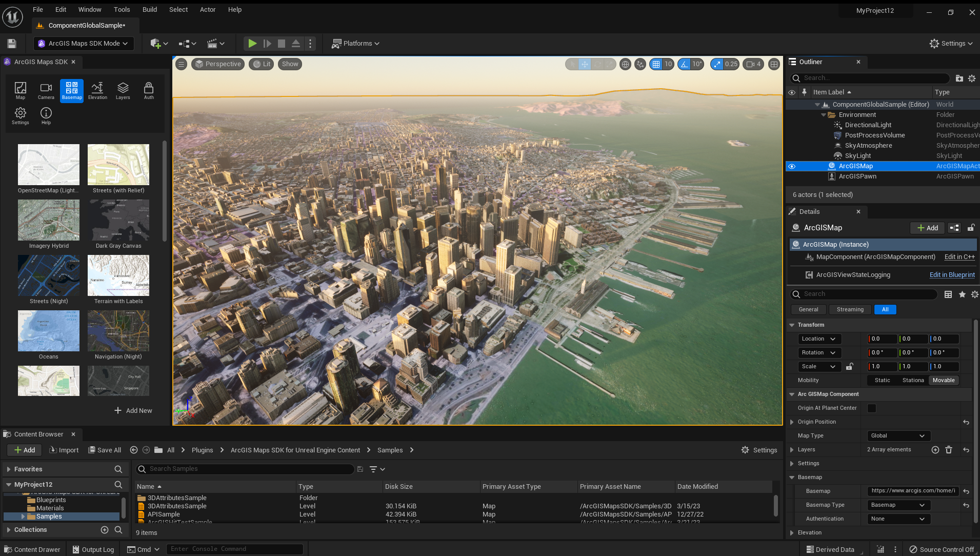Set Mobility to Stationary
This screenshot has width=980, height=556.
point(913,381)
